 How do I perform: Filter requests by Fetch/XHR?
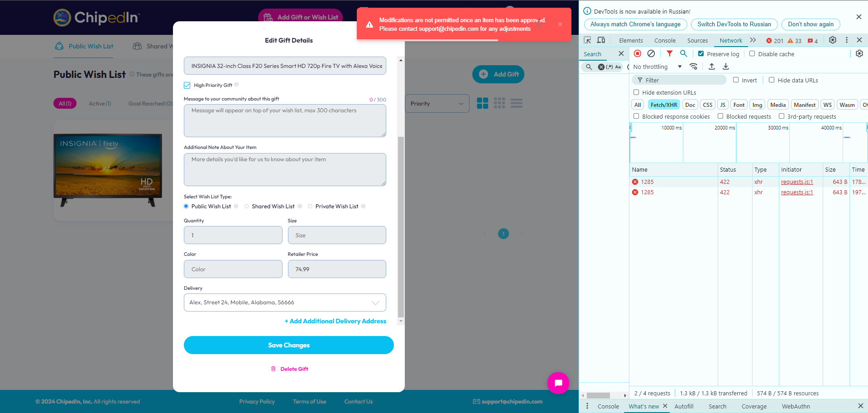664,105
